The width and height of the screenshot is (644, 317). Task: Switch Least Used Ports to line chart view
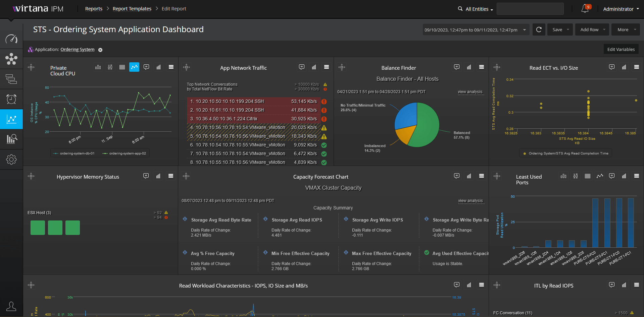(x=600, y=176)
